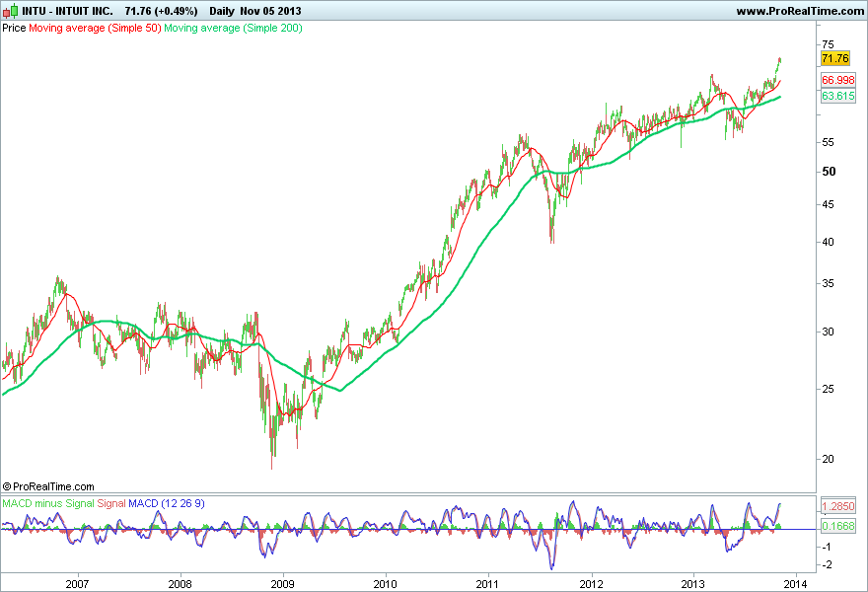
Task: Click the 55 price axis label
Action: [828, 142]
